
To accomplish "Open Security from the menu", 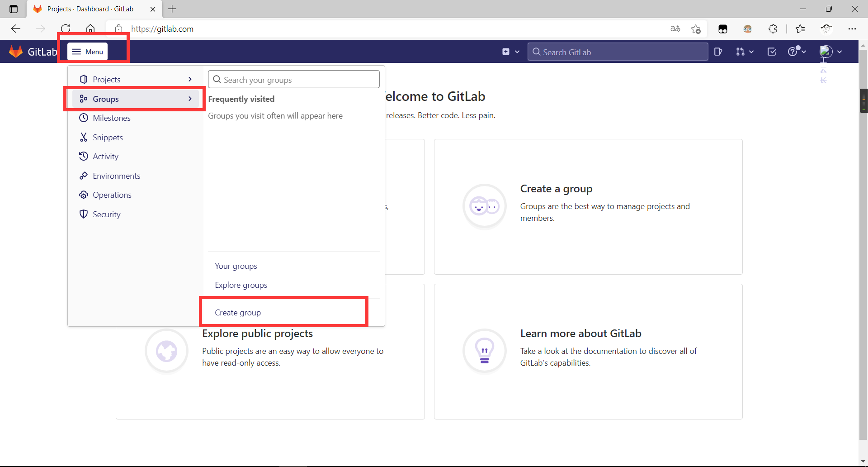I will 135,214.
